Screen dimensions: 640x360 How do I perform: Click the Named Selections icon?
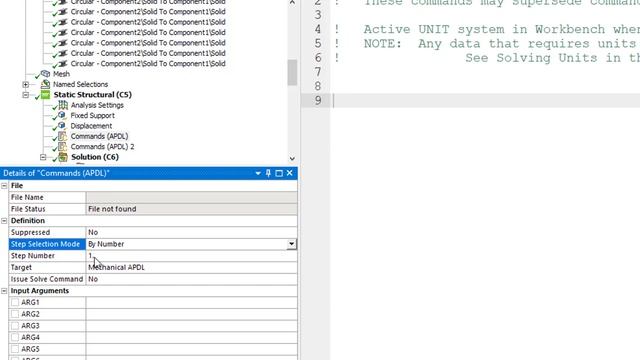click(x=45, y=84)
